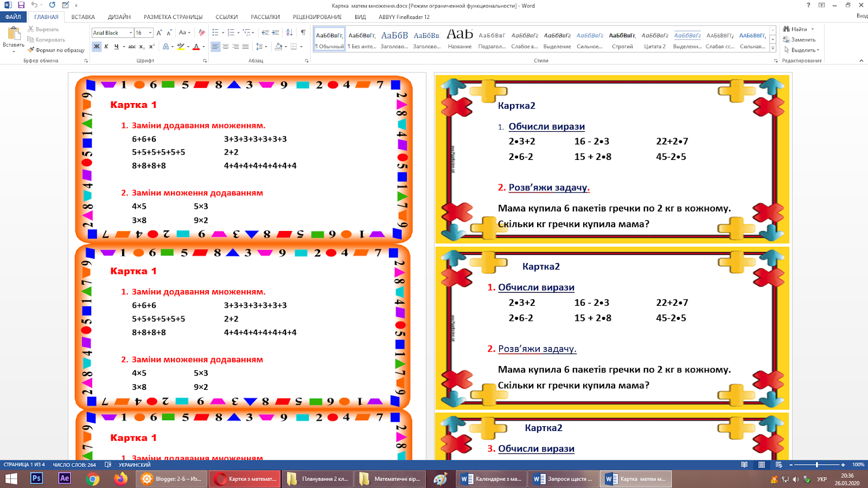Sort text with the A-Я sort icon
This screenshot has width=868, height=488.
pyautogui.click(x=289, y=33)
